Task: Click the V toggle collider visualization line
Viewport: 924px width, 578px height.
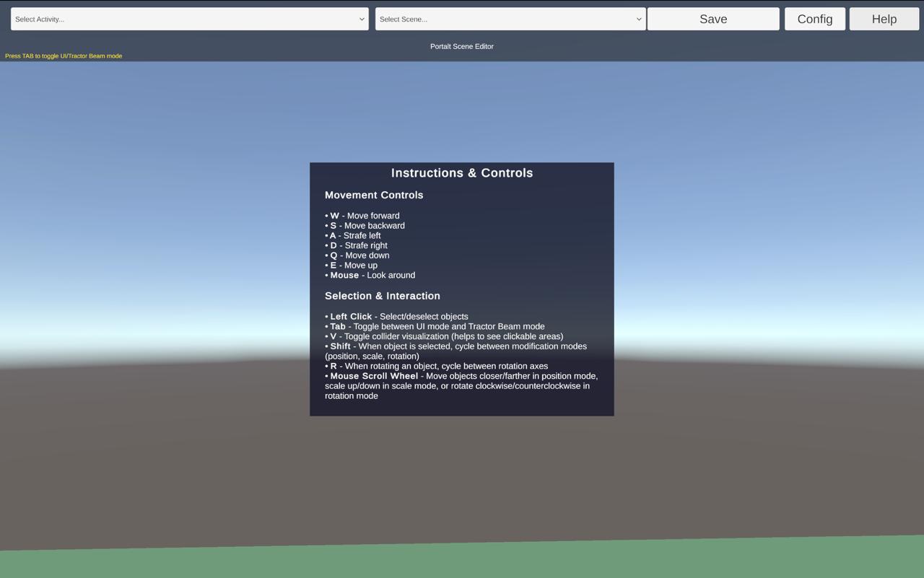Action: pos(445,336)
